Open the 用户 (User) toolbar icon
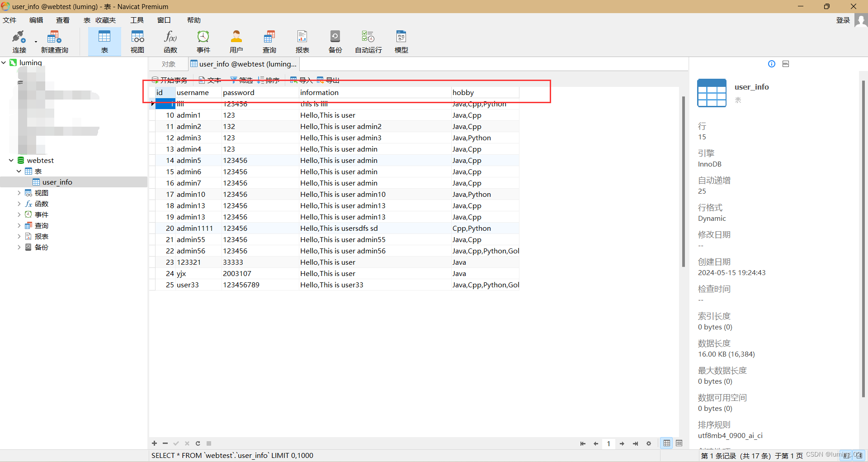Image resolution: width=868 pixels, height=462 pixels. 236,42
